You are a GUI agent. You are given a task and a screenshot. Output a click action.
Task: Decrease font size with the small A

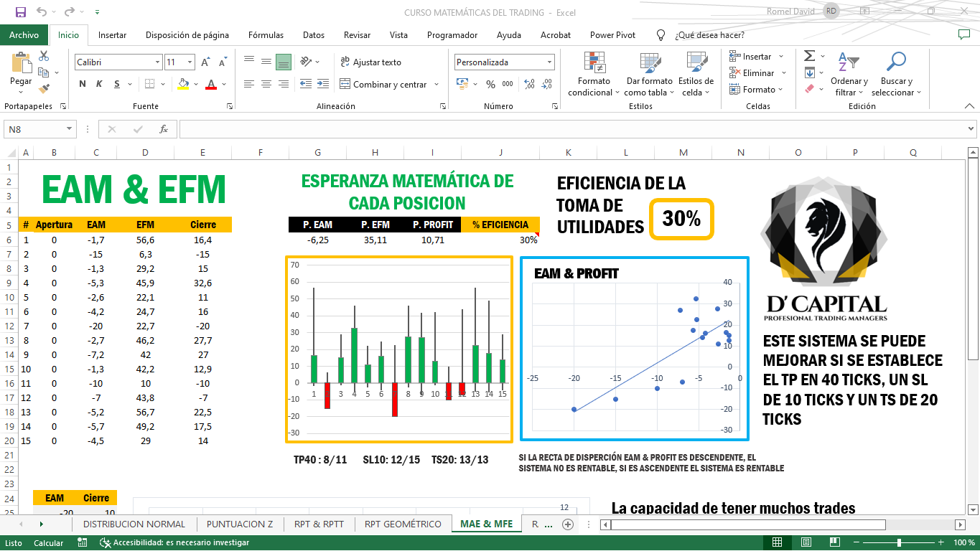click(x=223, y=62)
